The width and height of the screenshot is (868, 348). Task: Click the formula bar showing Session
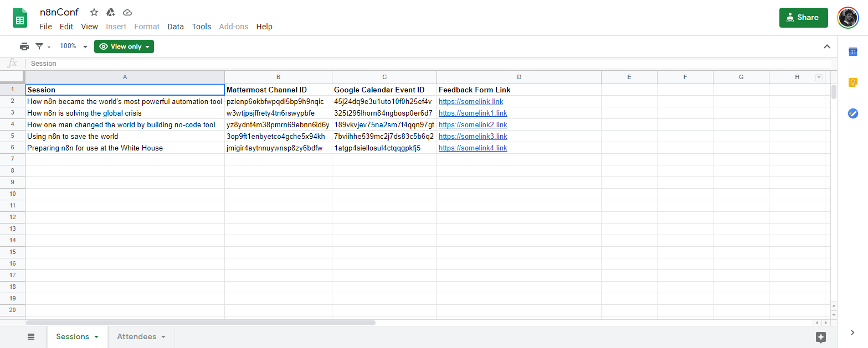point(430,64)
